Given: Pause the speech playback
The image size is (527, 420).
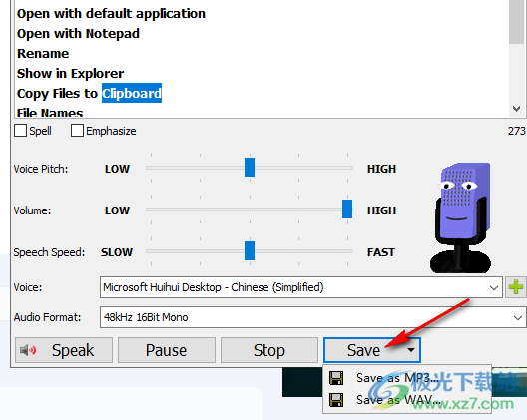Looking at the screenshot, I should click(x=167, y=350).
